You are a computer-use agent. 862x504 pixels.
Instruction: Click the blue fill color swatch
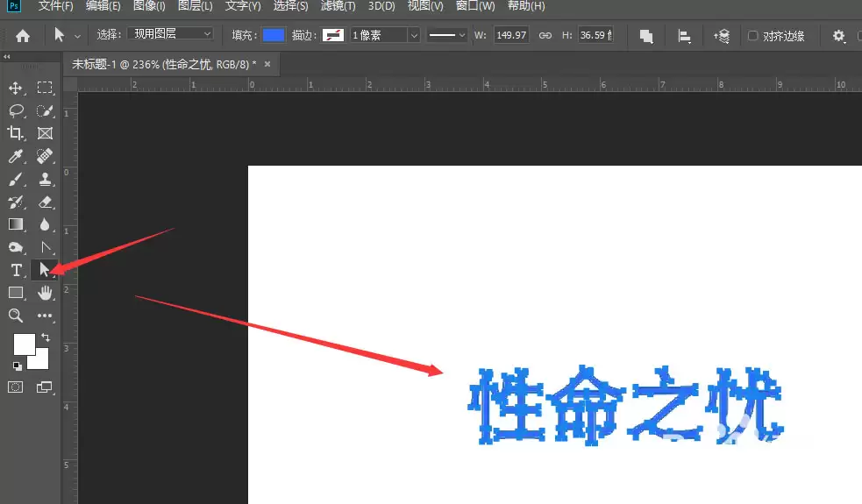point(274,35)
